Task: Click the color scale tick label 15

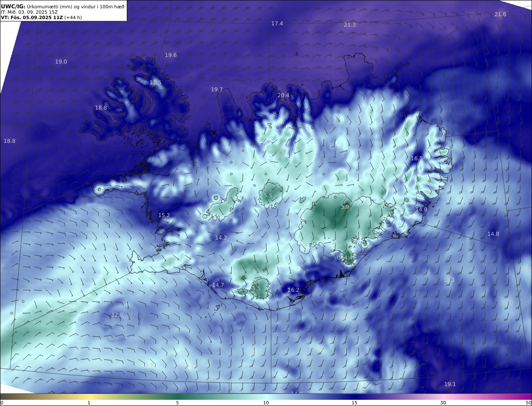Action: [x=355, y=403]
